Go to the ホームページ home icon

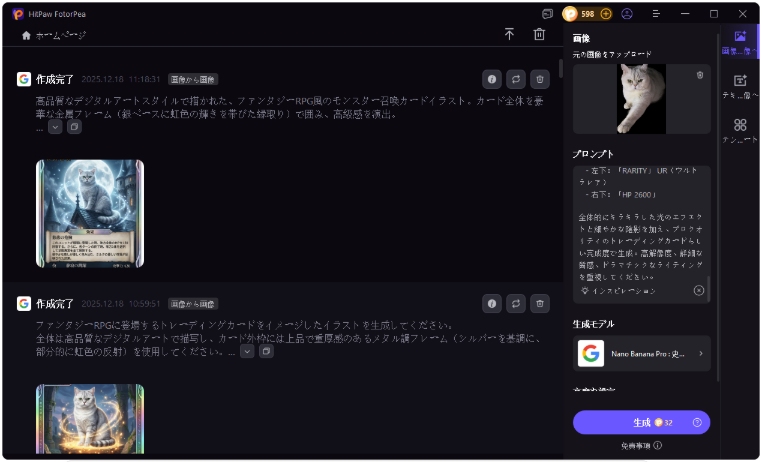tap(26, 35)
